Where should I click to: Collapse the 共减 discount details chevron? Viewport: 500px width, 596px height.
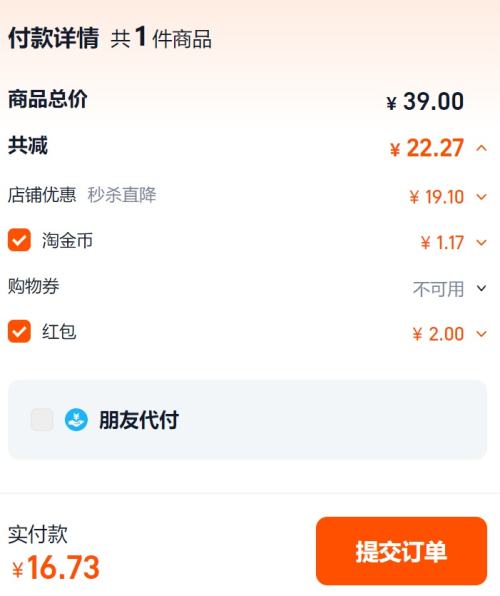pos(481,148)
